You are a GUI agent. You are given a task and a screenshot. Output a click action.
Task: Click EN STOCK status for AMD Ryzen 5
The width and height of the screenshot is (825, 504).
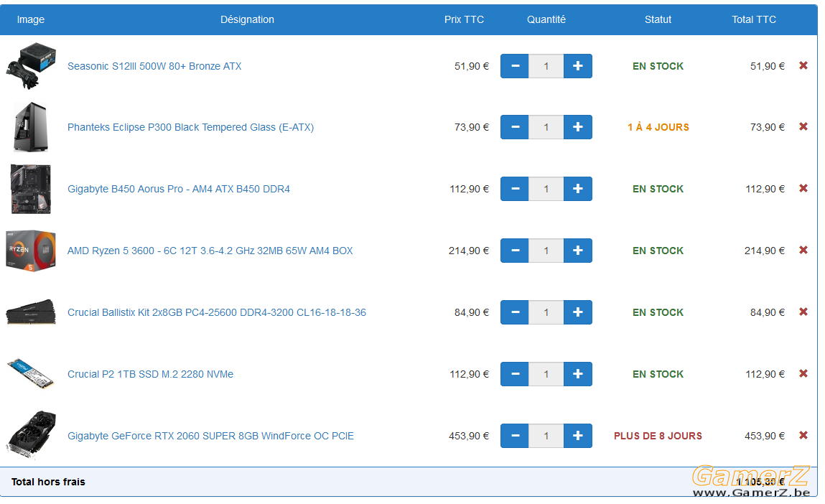(658, 251)
